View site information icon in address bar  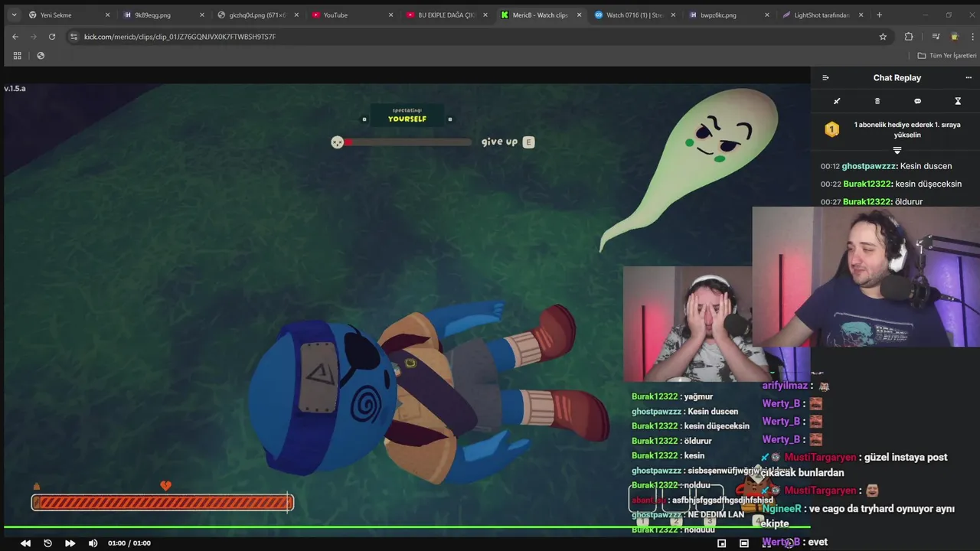(73, 36)
